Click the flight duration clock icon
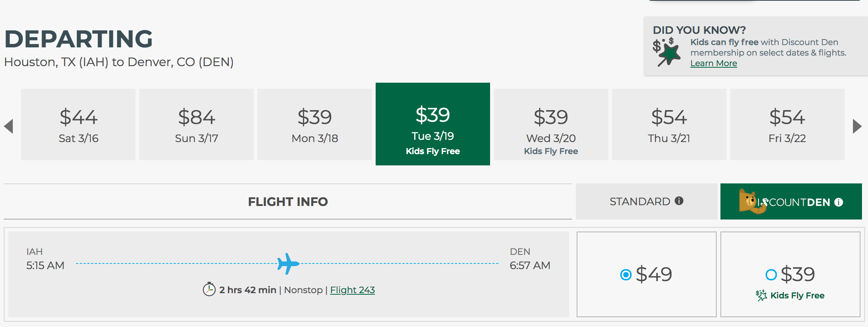 click(x=209, y=289)
